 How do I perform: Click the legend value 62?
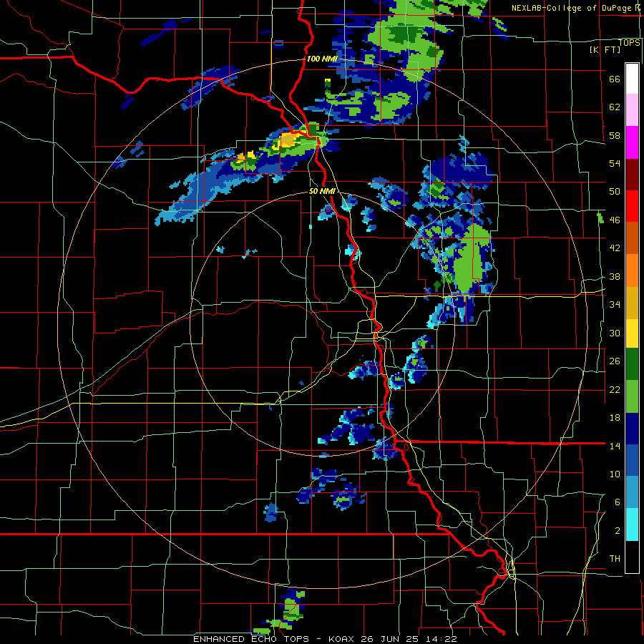(x=615, y=107)
